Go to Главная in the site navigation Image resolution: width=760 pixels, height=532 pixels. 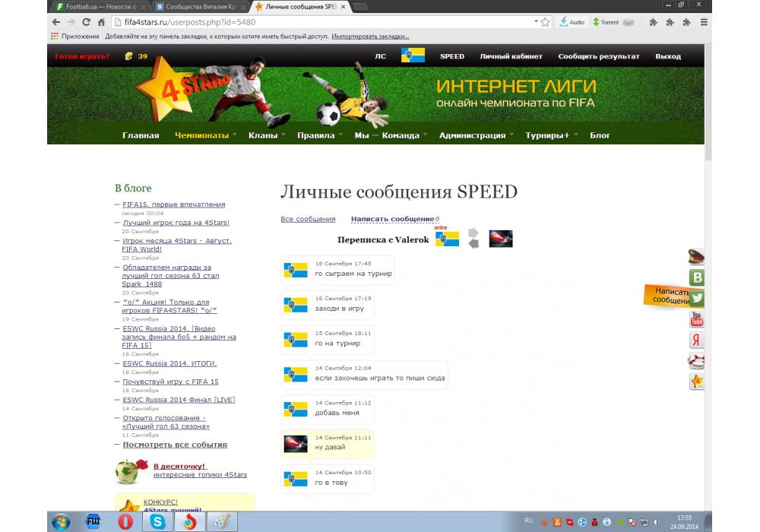pyautogui.click(x=141, y=135)
